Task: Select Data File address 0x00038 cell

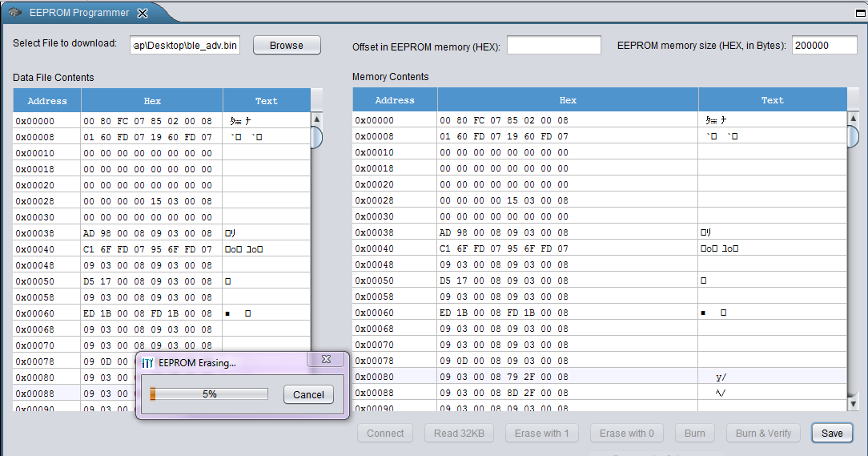Action: click(47, 233)
